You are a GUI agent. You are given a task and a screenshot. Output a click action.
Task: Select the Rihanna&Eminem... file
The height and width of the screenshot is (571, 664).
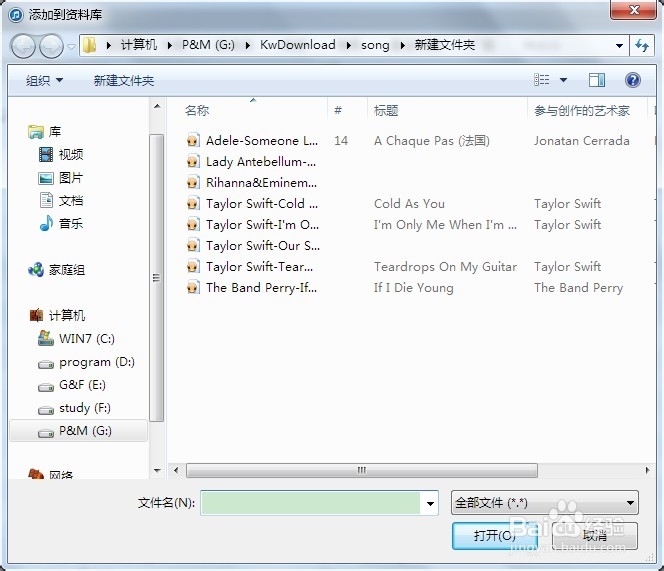[252, 183]
